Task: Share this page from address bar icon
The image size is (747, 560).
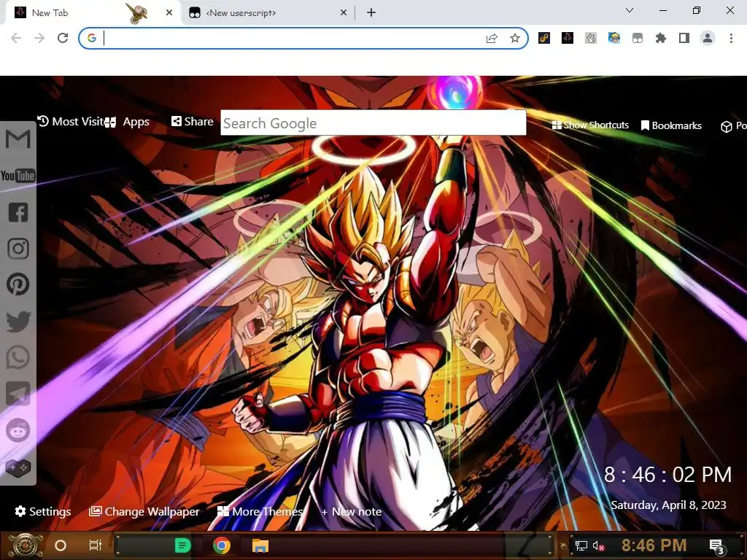Action: pos(492,38)
